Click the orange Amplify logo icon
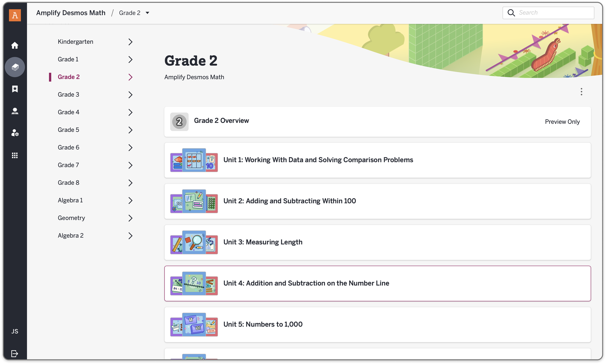Image resolution: width=606 pixels, height=364 pixels. click(15, 15)
